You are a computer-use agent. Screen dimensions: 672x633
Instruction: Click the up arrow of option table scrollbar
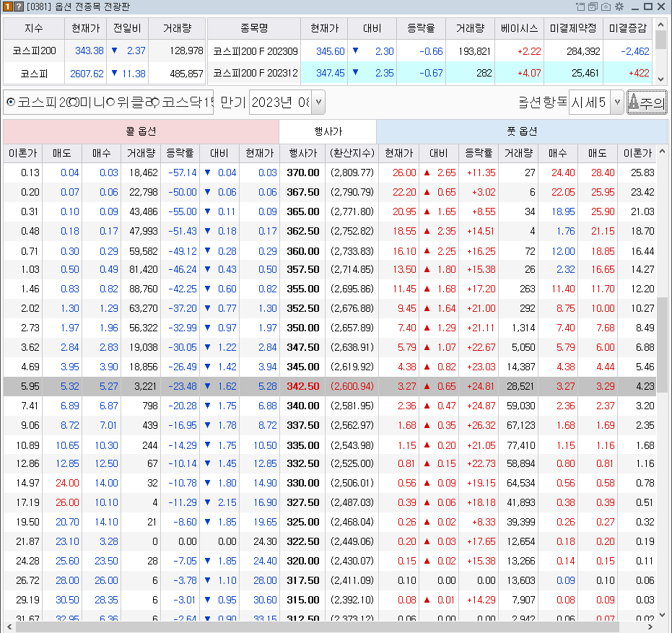click(x=662, y=152)
